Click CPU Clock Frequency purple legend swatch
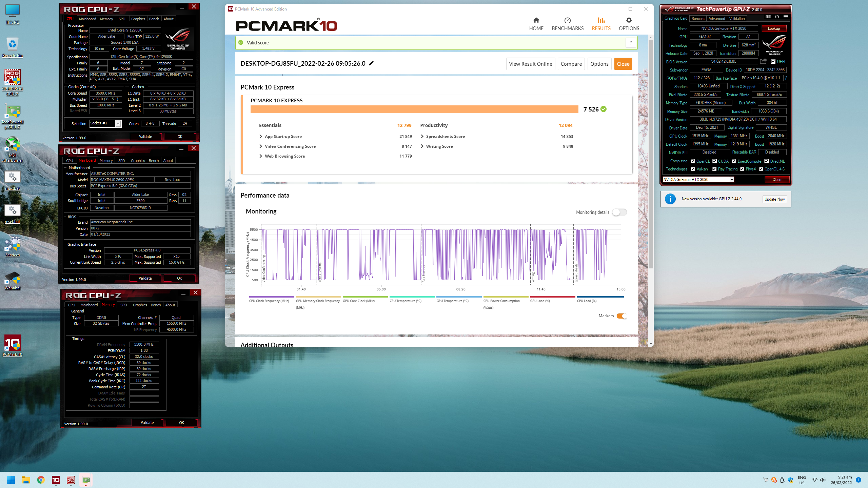 click(x=271, y=297)
